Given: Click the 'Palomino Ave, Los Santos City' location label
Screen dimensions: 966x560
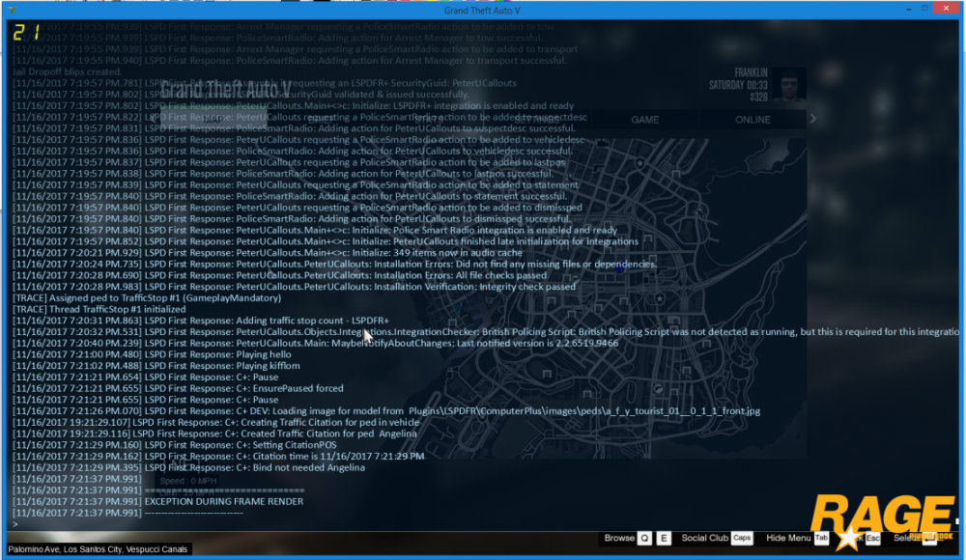Looking at the screenshot, I should coord(98,549).
